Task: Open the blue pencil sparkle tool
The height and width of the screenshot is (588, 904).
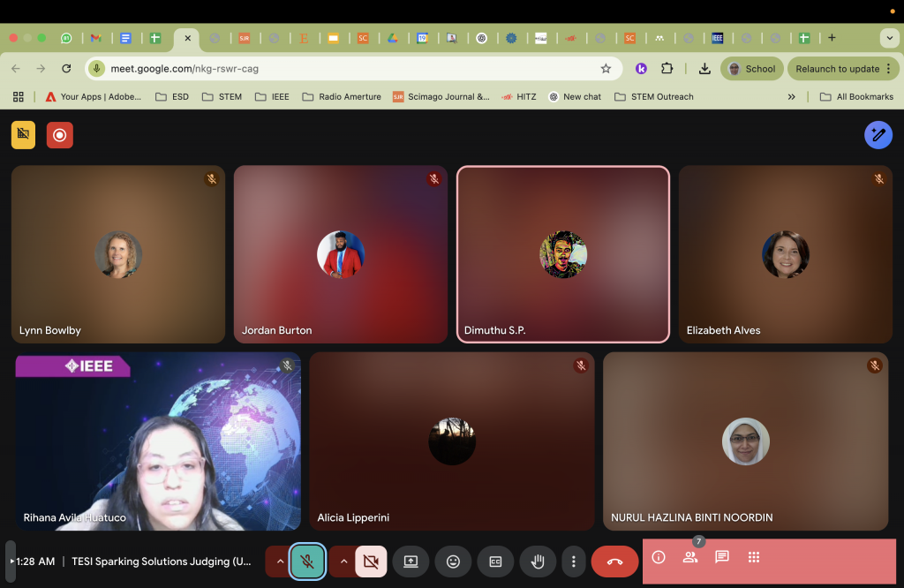Action: point(878,135)
